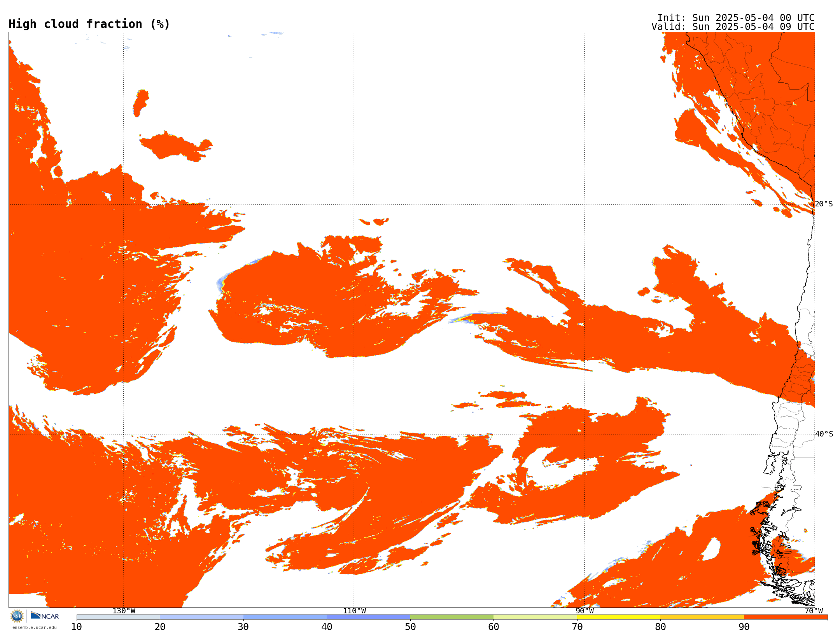Click the 30-40 blue color swatch
This screenshot has height=632, width=840.
point(285,617)
